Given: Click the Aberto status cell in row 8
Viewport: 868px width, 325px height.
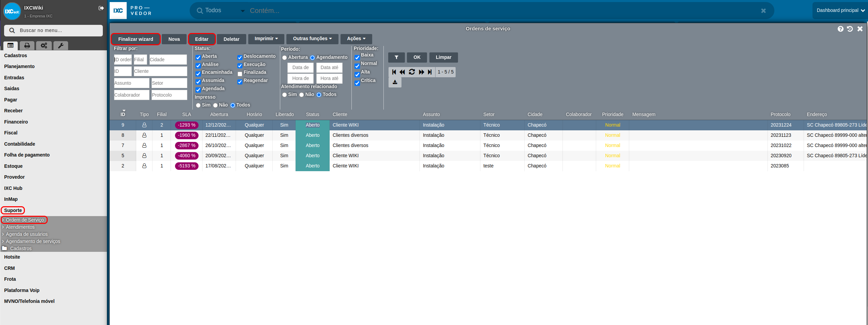Looking at the screenshot, I should [312, 135].
